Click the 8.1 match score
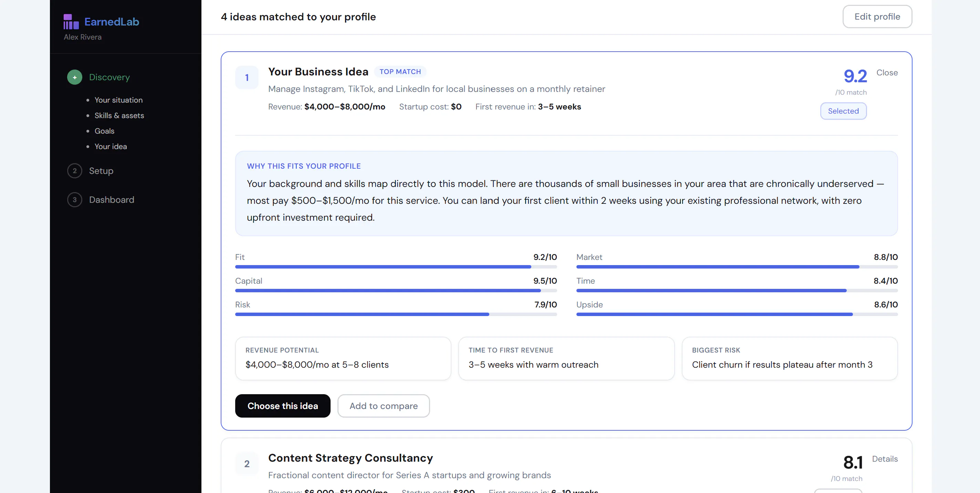 (853, 463)
